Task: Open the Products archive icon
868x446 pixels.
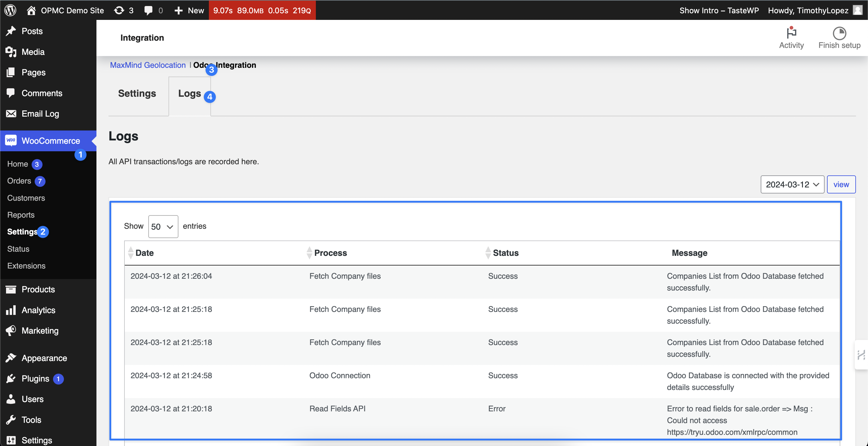Action: tap(11, 289)
